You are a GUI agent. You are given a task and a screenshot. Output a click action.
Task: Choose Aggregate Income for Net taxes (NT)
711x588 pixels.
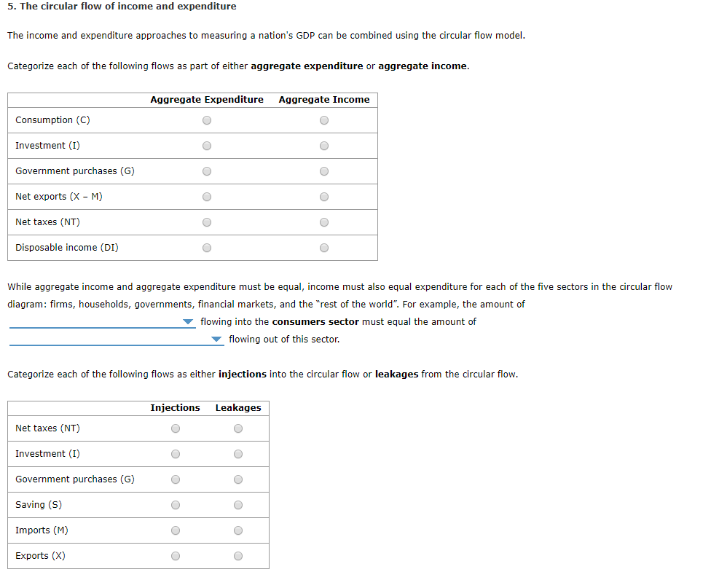tap(324, 222)
